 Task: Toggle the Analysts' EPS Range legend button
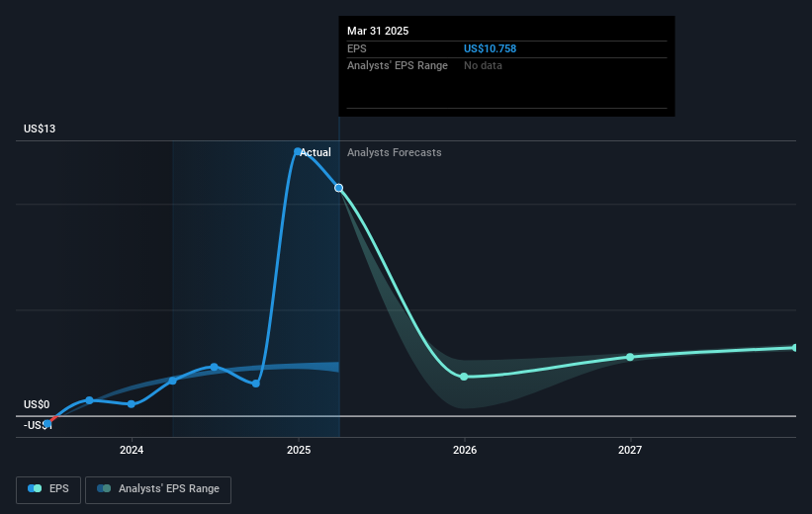158,489
